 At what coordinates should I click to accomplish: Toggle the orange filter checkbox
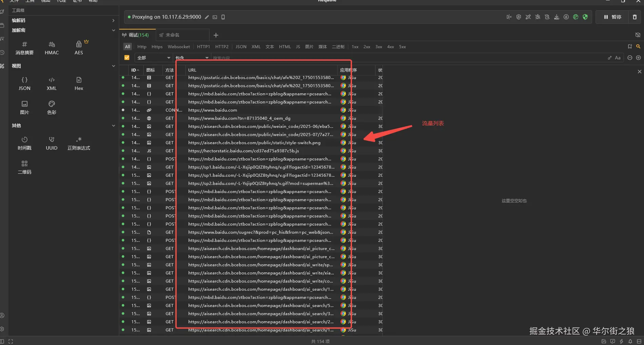(127, 58)
